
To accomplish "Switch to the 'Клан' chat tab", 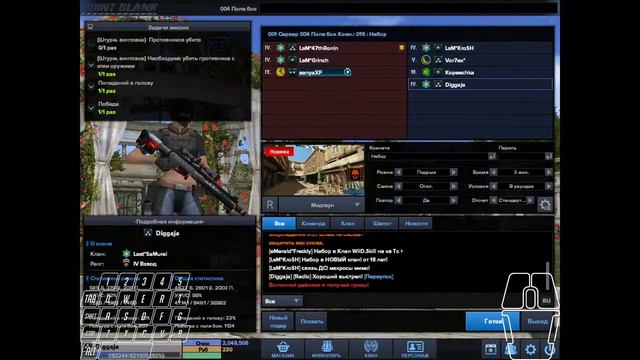I will 348,223.
